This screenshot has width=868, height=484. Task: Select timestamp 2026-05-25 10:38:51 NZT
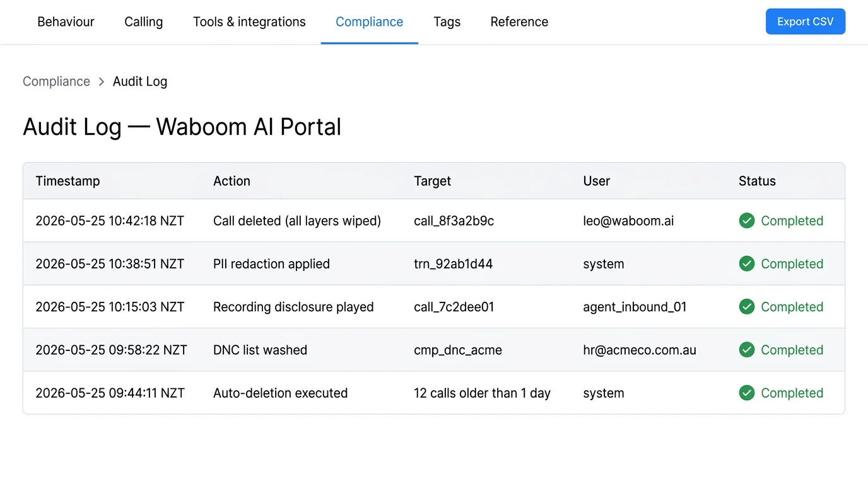[x=110, y=264]
